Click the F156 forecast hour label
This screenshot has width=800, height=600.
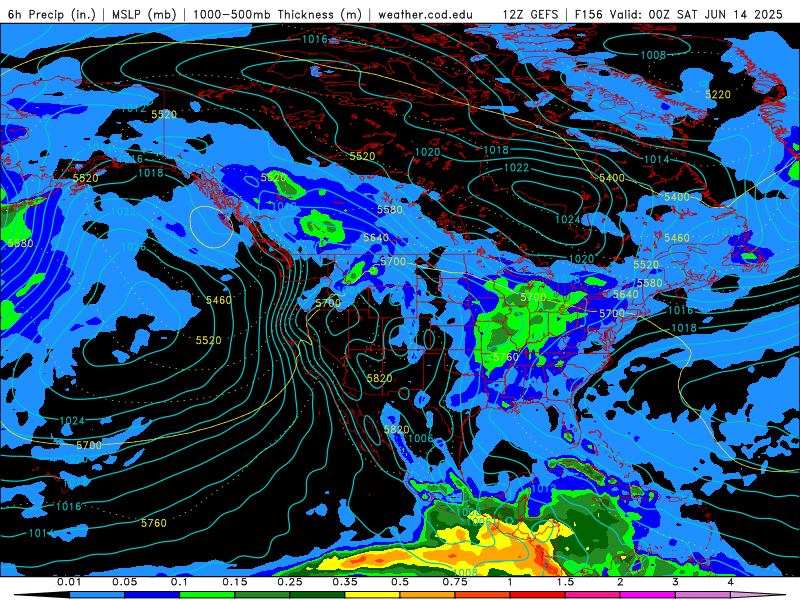[588, 14]
